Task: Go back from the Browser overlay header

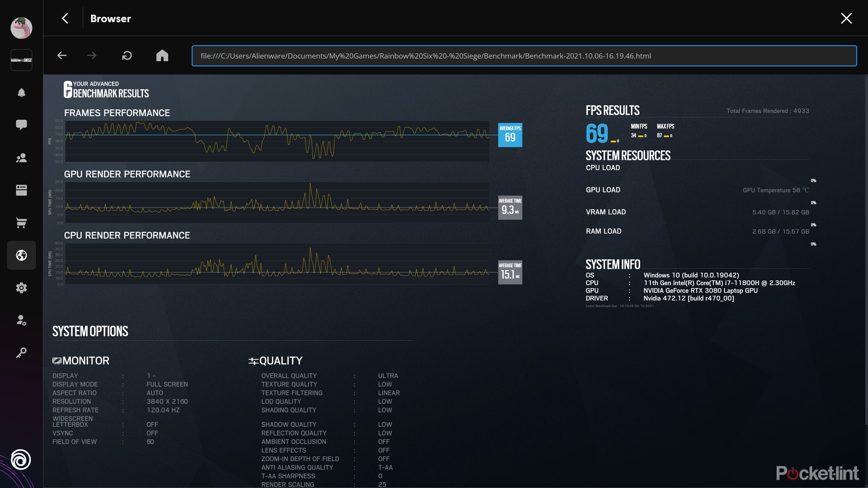Action: click(65, 19)
